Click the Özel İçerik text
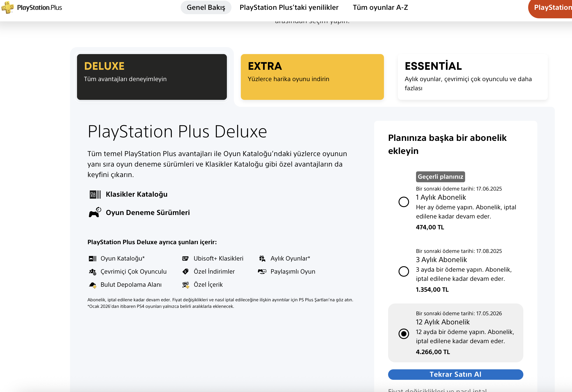Screen dimensions: 572x392 click(208, 285)
